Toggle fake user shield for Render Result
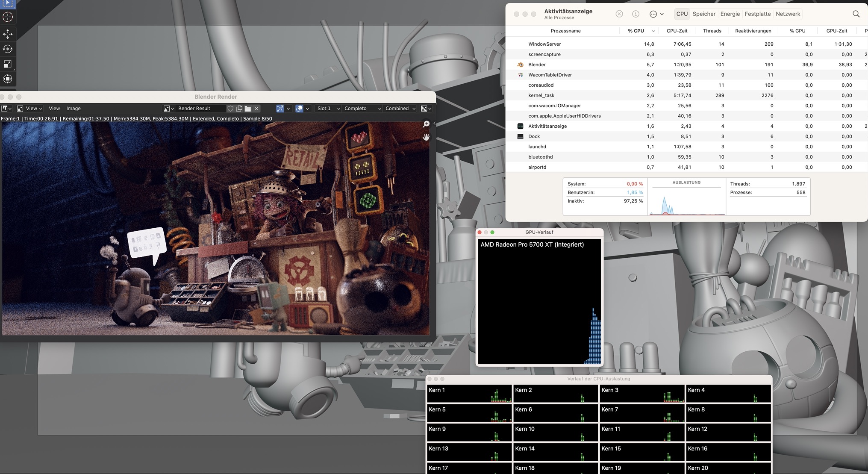Image resolution: width=868 pixels, height=474 pixels. click(x=230, y=109)
